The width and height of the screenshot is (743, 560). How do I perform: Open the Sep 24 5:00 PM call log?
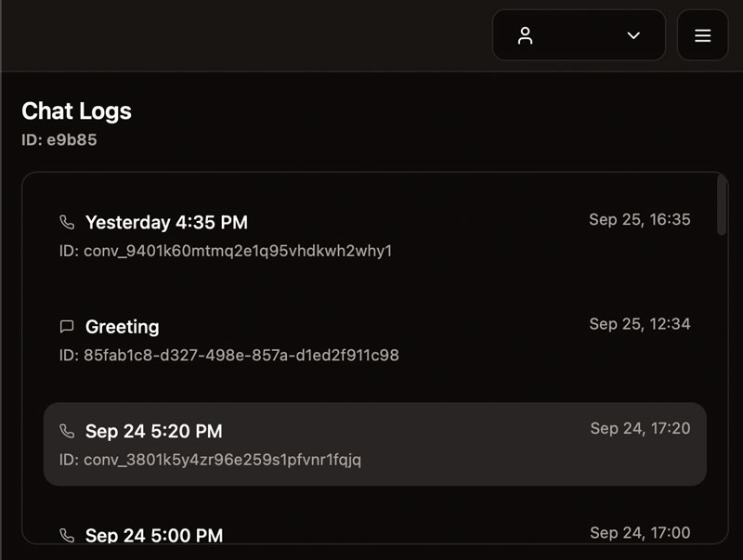(154, 535)
